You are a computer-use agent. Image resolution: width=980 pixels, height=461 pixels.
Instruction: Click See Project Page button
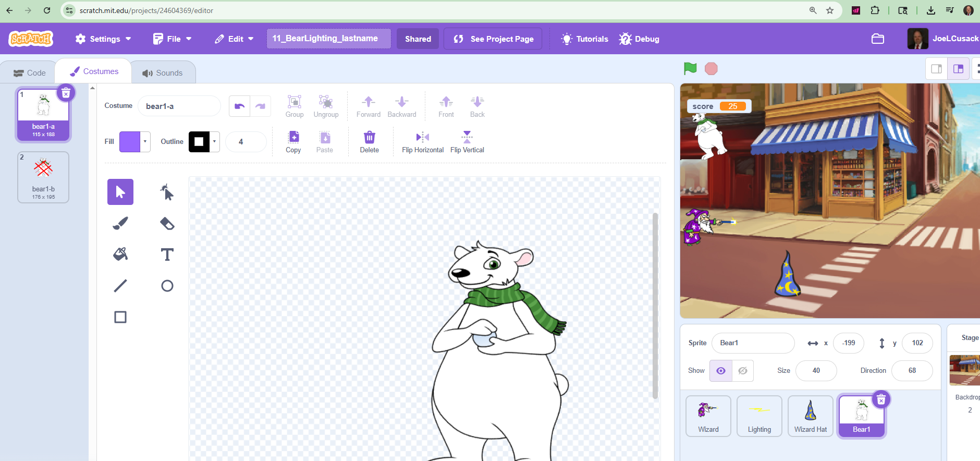tap(493, 39)
